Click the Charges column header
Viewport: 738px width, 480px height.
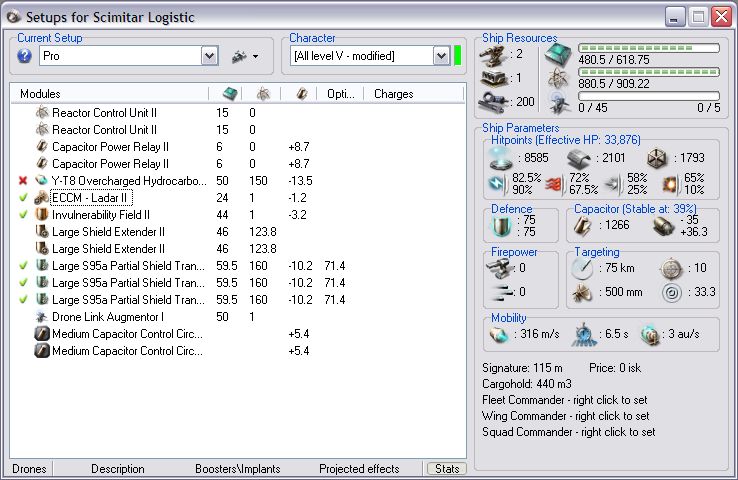393,94
